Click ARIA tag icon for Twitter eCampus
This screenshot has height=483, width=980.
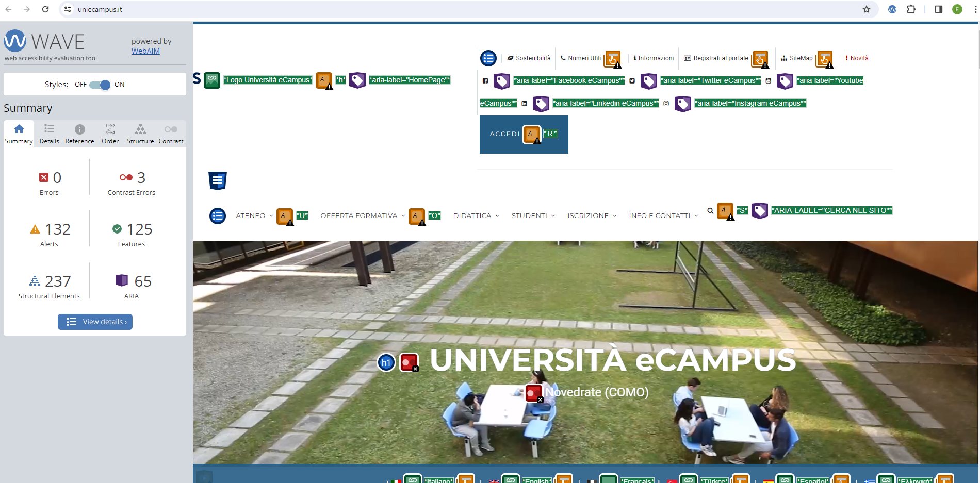tap(649, 81)
